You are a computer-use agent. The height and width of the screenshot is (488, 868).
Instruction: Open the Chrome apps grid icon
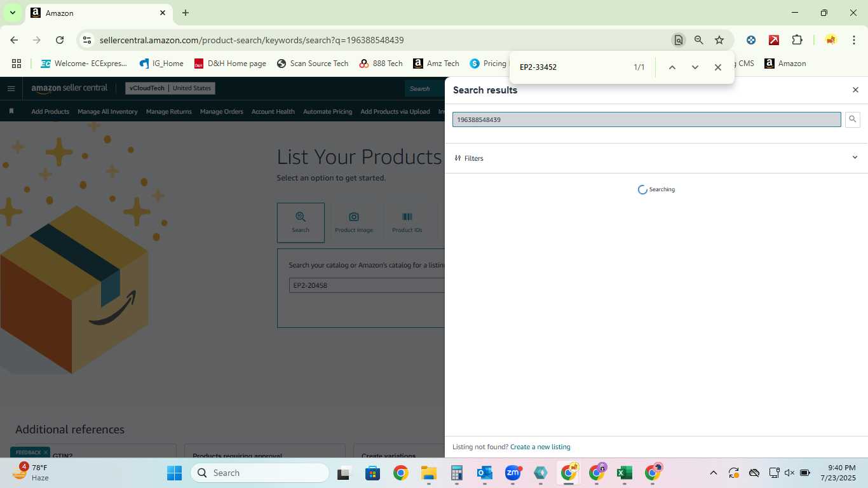[17, 64]
